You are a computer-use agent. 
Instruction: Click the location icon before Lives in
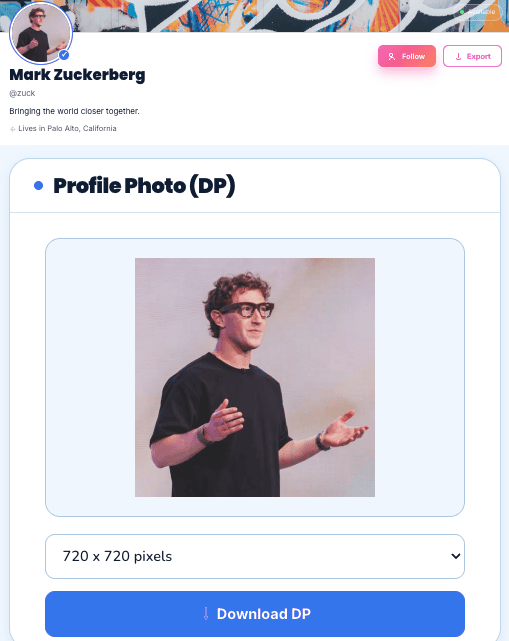click(13, 129)
